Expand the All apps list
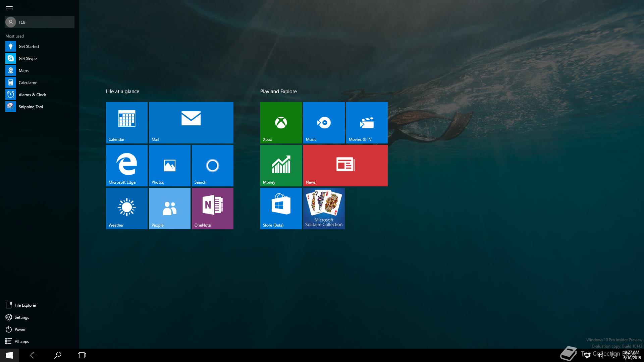Image resolution: width=644 pixels, height=362 pixels. click(x=40, y=341)
